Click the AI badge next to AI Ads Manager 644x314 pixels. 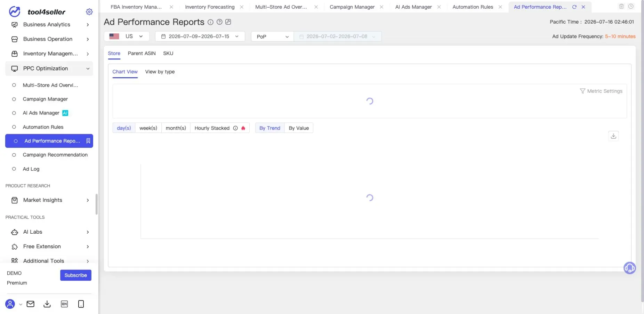pyautogui.click(x=65, y=113)
